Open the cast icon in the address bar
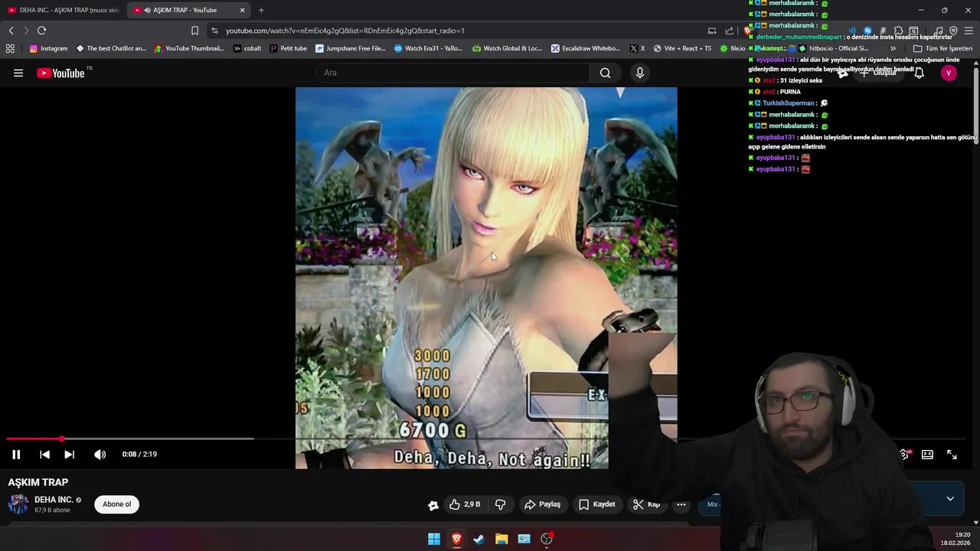The height and width of the screenshot is (551, 980). (x=712, y=31)
